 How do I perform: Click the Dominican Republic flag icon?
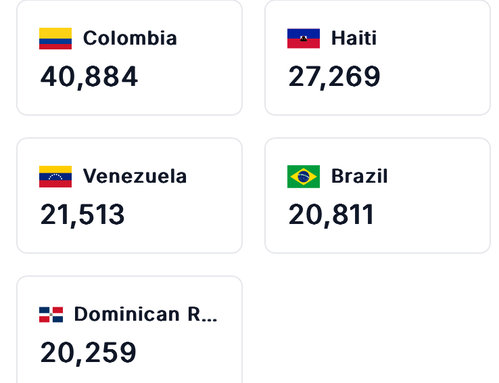click(51, 314)
